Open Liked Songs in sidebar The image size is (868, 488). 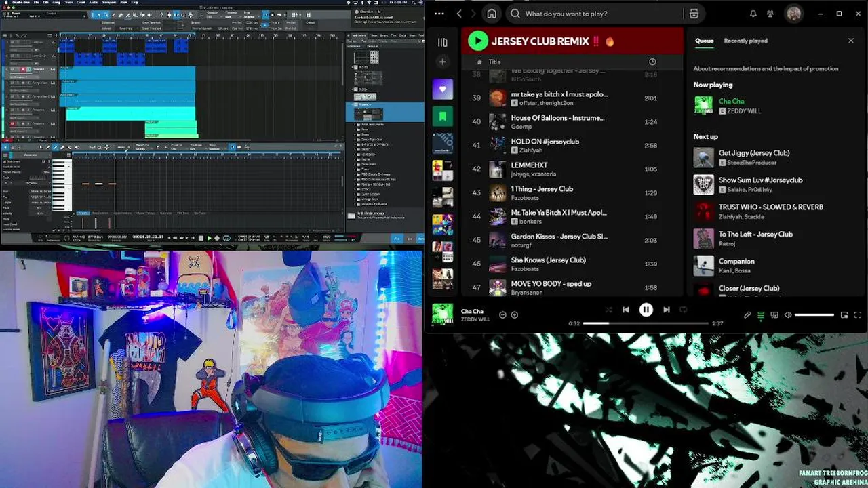(443, 89)
